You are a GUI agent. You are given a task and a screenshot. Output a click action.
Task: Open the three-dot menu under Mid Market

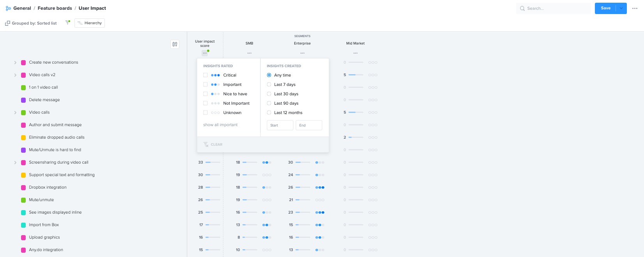[356, 53]
